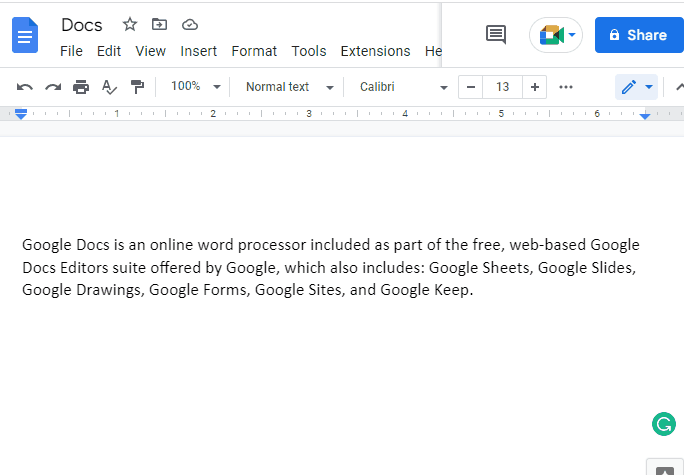Click 'Google Sites' in the paragraph
The image size is (684, 475).
click(298, 290)
